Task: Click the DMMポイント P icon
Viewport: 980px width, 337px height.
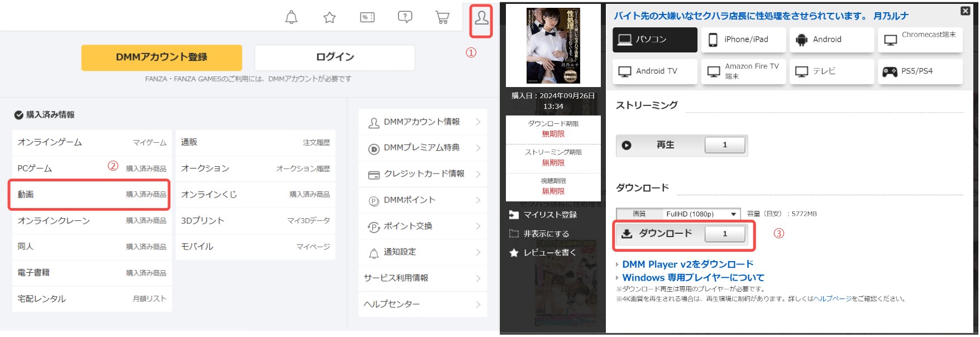Action: tap(374, 201)
